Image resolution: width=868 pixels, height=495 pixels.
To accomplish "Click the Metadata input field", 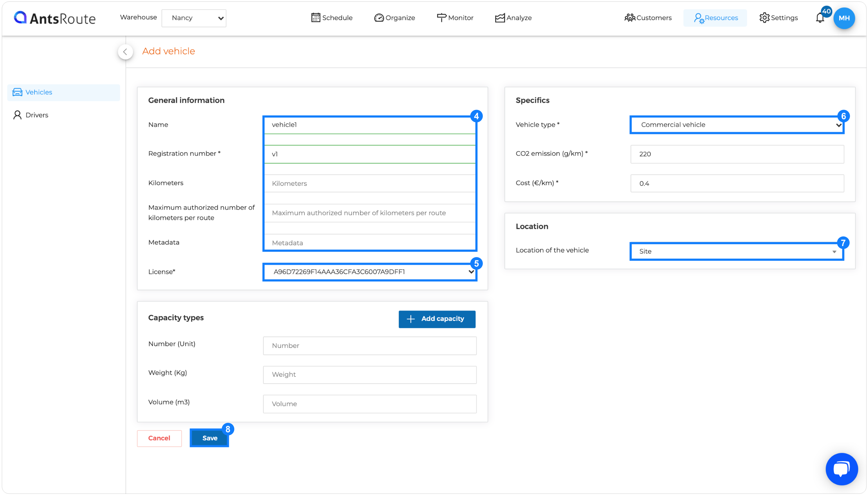I will tap(370, 242).
